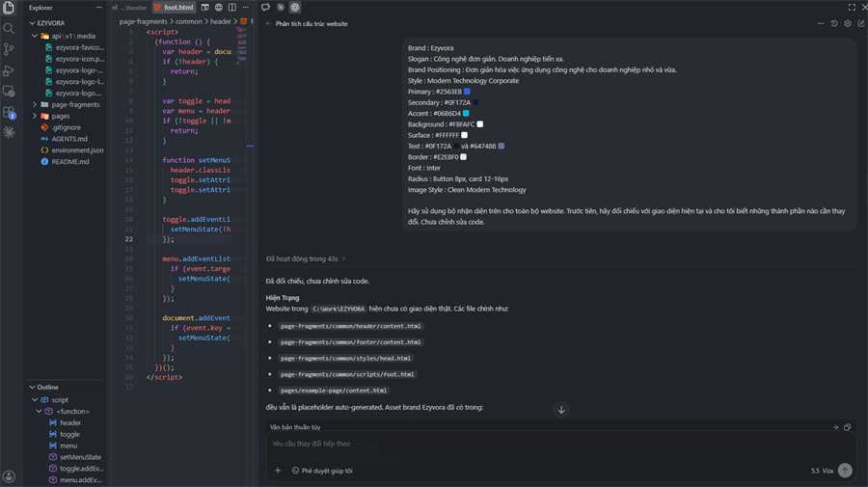Viewport: 868px width, 487px height.
Task: Click the browser globe icon in editor toolbar
Action: (219, 8)
